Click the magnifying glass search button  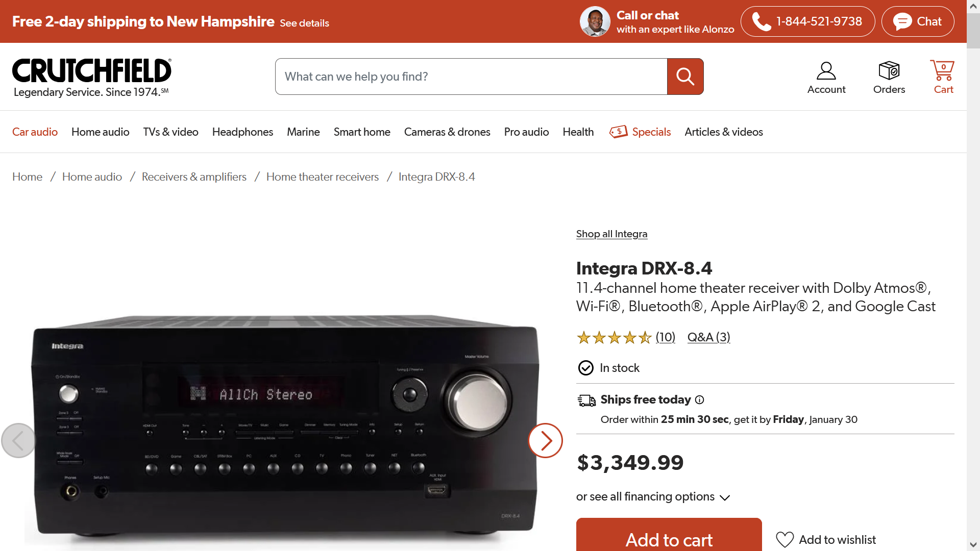685,77
